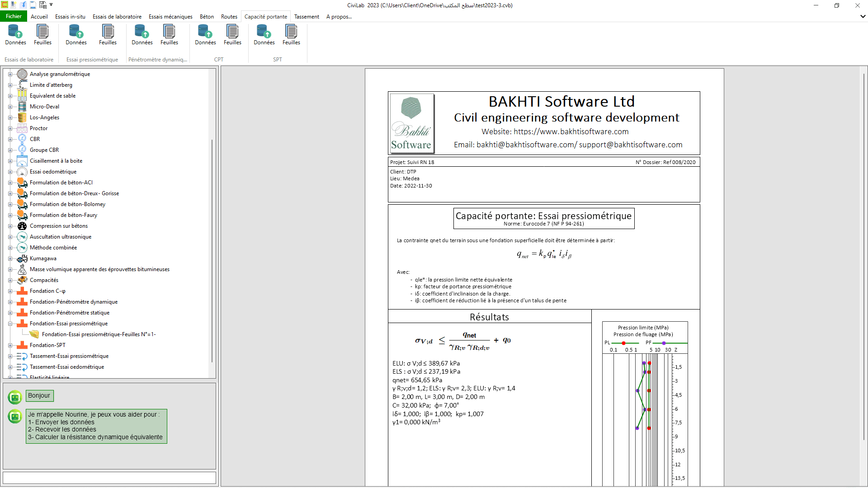
Task: Click the Essai oedométrique gauge icon
Action: (x=22, y=172)
